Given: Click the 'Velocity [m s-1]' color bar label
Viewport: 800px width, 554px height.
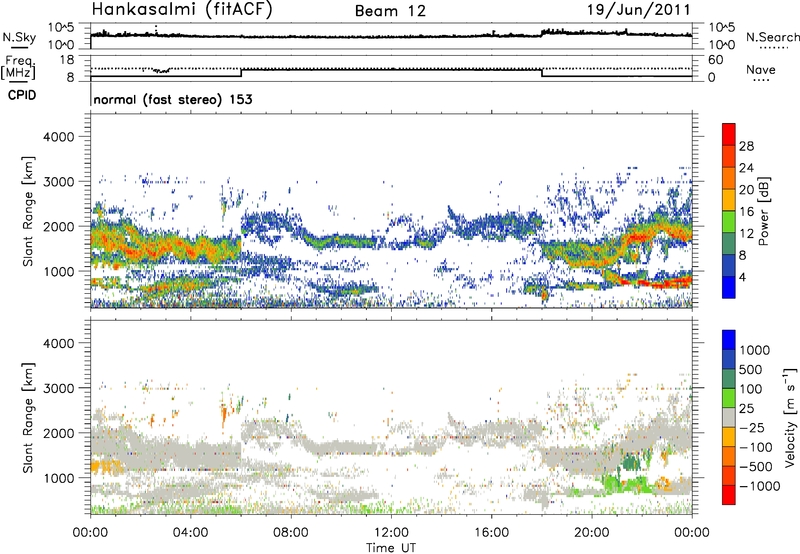Looking at the screenshot, I should click(x=790, y=417).
